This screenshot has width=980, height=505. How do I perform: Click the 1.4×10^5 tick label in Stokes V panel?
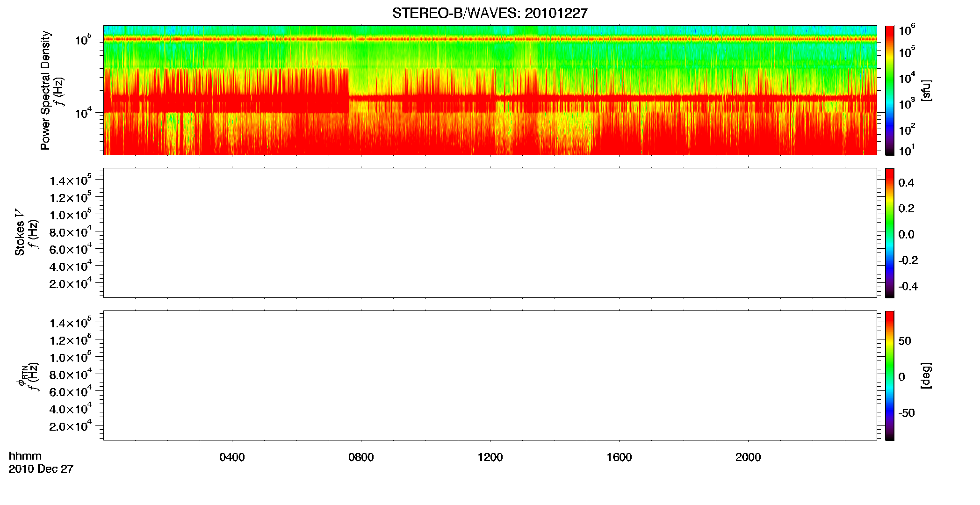(x=71, y=180)
